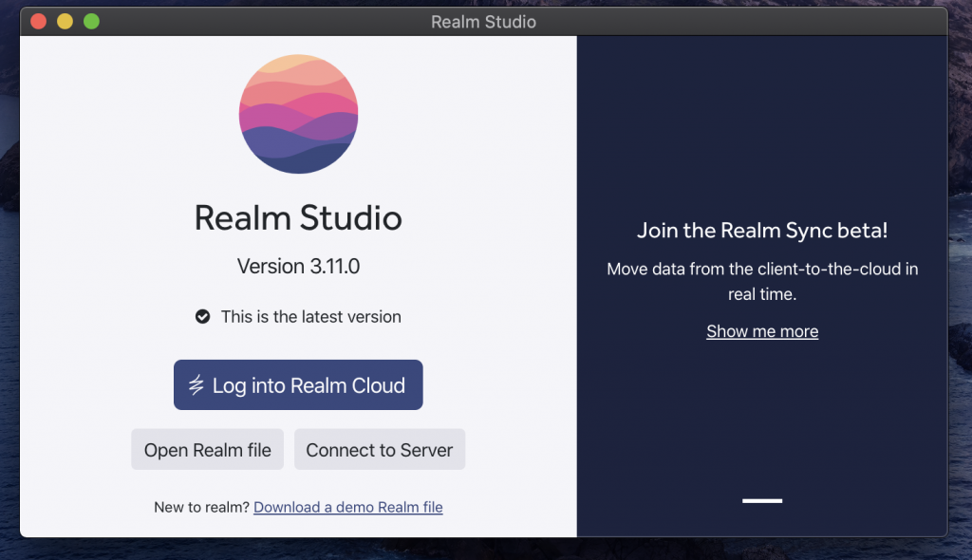Screen dimensions: 972x560
Task: Click the Version 3.11.0 text
Action: pyautogui.click(x=298, y=266)
